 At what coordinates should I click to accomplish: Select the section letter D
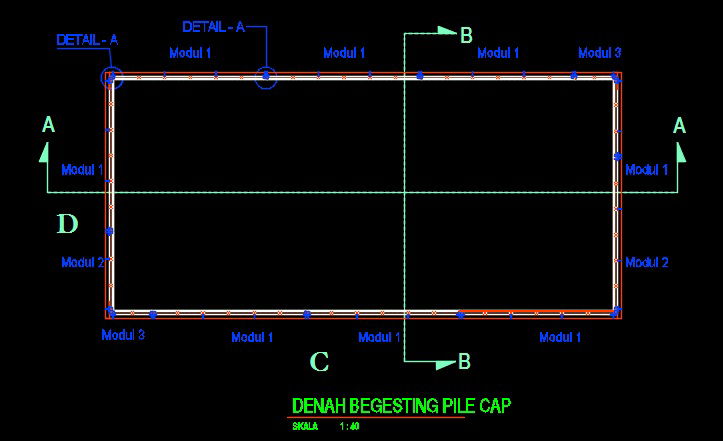click(67, 224)
